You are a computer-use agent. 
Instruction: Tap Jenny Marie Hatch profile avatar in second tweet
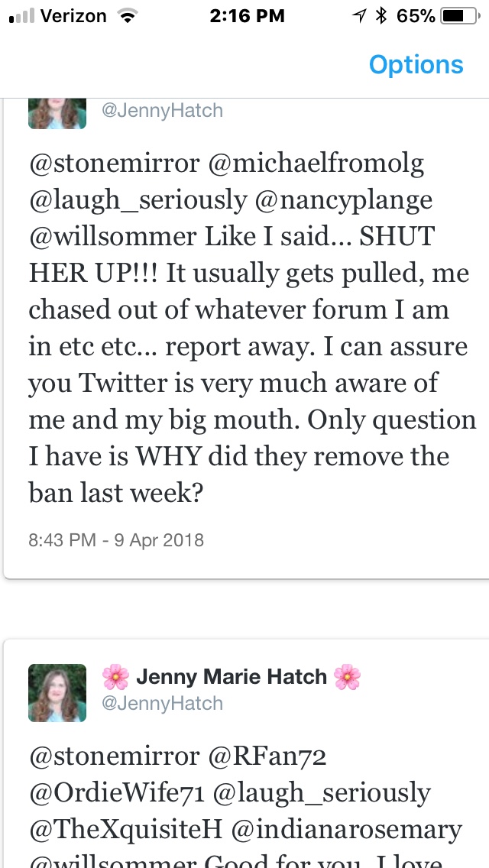pos(57,693)
